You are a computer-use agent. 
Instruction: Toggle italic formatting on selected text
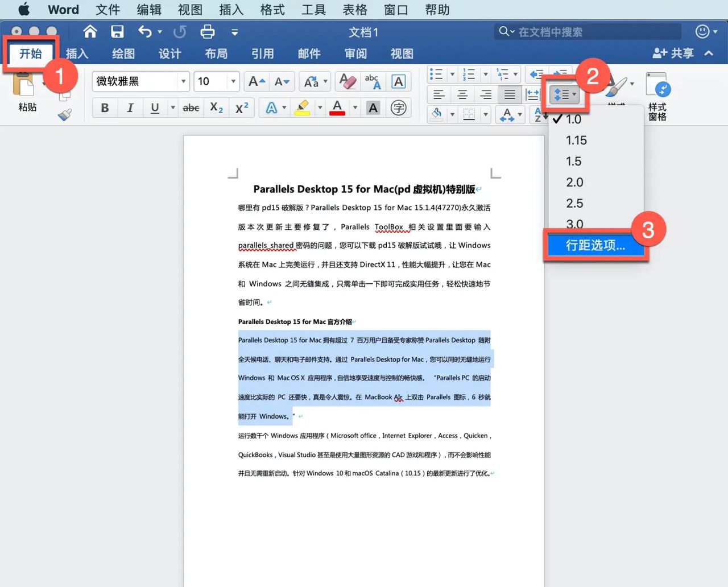(x=129, y=108)
